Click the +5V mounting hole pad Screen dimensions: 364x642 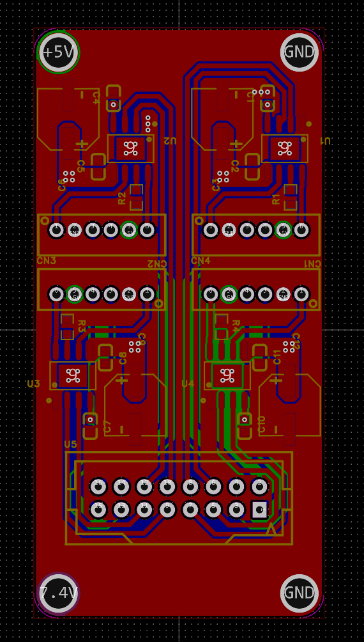pos(58,52)
